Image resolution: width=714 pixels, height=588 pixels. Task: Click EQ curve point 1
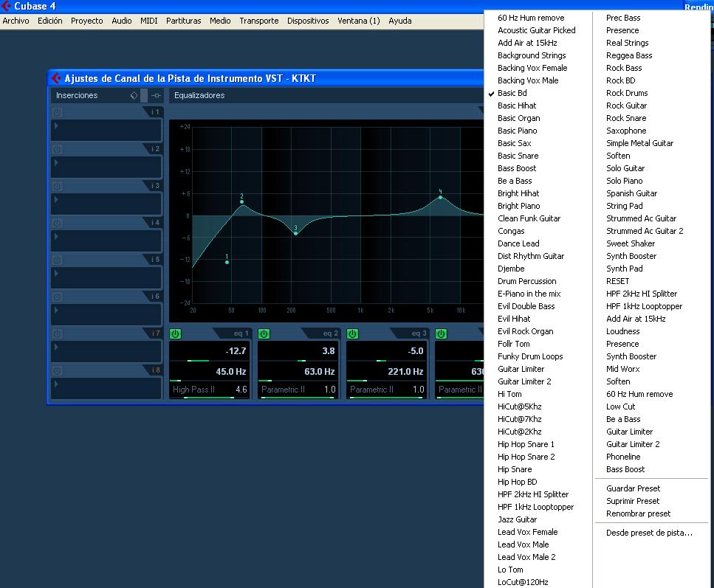[227, 262]
